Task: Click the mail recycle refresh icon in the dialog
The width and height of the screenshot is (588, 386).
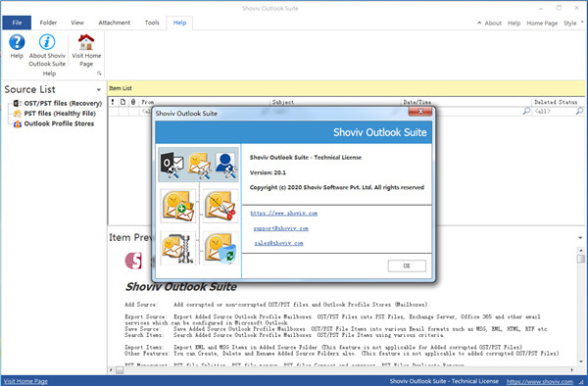Action: tap(220, 248)
